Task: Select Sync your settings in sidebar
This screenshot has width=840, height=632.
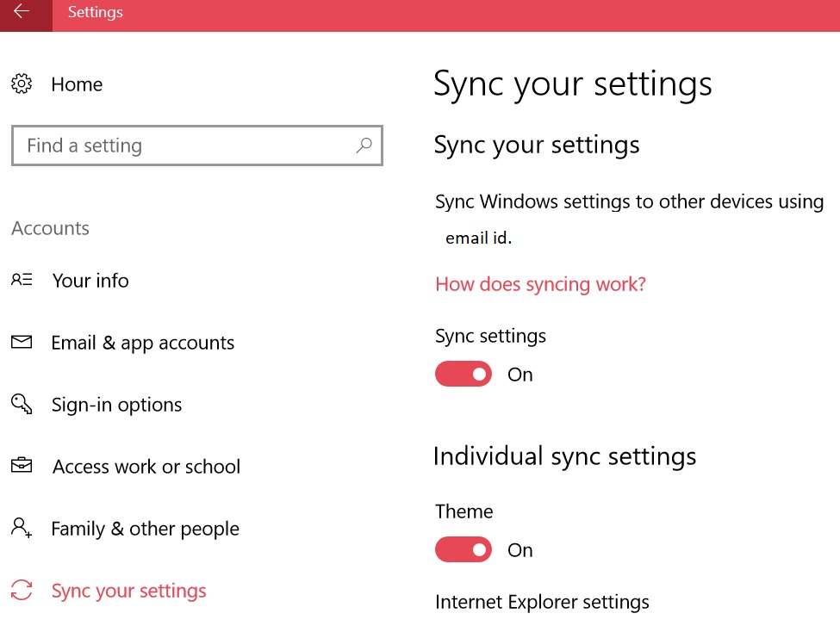Action: pyautogui.click(x=128, y=591)
